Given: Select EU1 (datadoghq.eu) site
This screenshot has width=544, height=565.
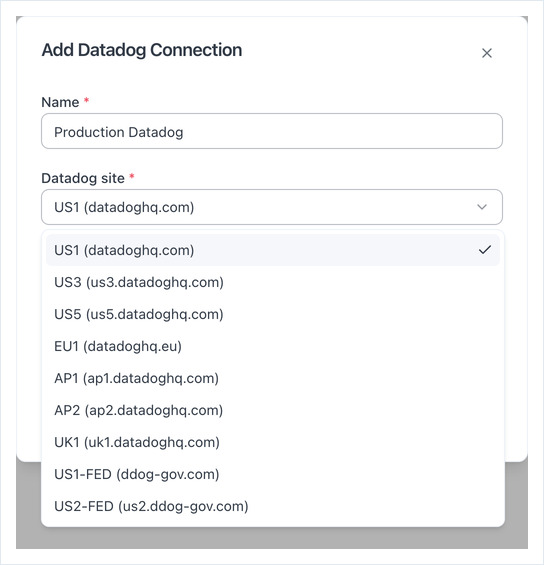Looking at the screenshot, I should click(x=273, y=346).
